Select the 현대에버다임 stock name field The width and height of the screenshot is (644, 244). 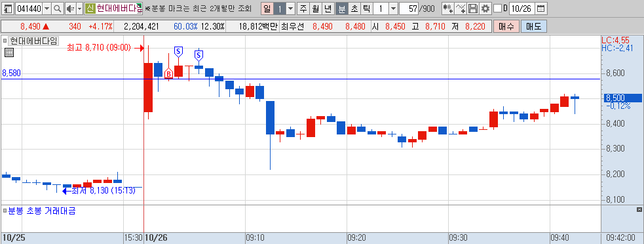click(x=119, y=9)
